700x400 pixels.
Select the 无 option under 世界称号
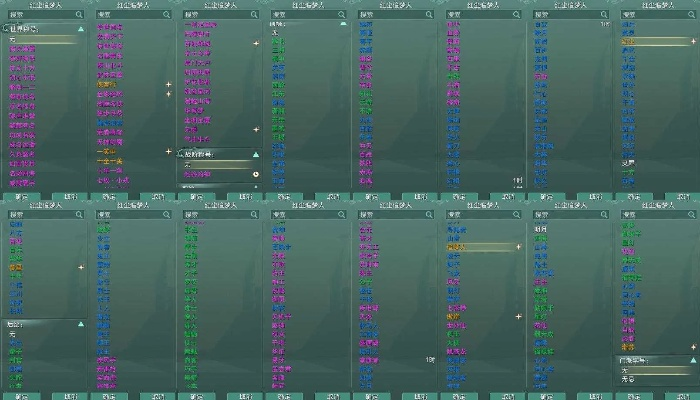(14, 40)
